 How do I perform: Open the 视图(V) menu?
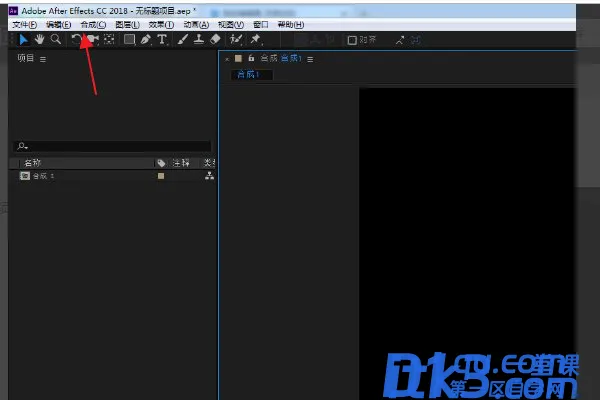231,25
